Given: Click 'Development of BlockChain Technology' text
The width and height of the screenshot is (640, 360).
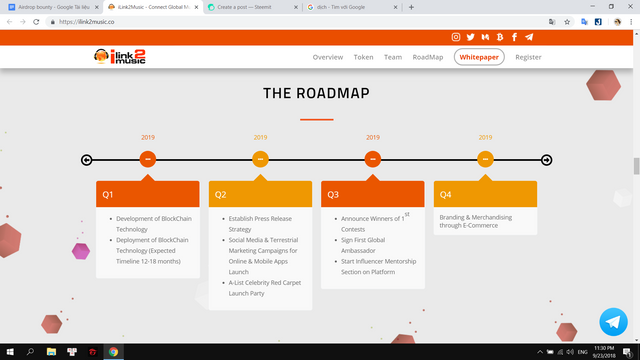Looking at the screenshot, I should coord(153,224).
